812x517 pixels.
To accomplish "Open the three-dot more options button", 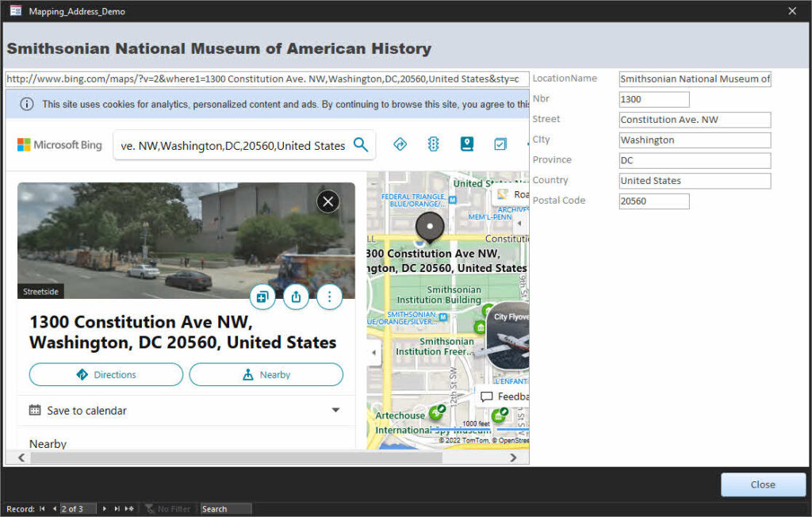I will (329, 297).
